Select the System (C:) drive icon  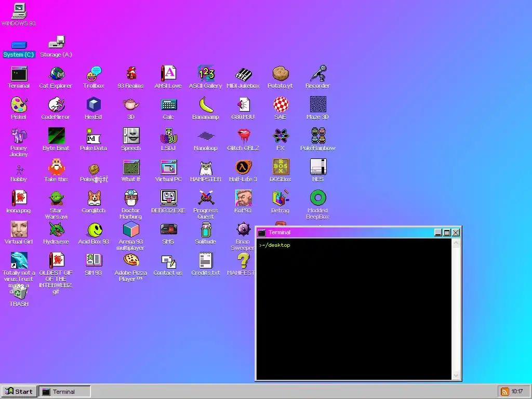(x=19, y=45)
